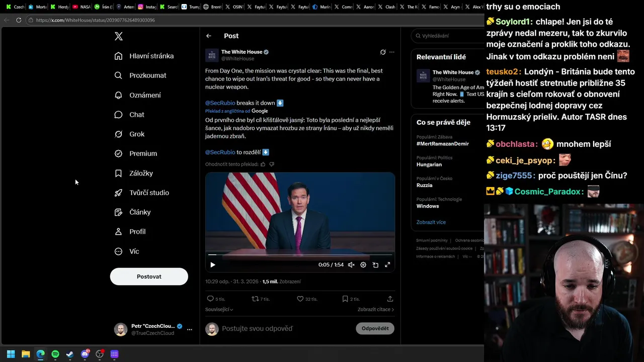Viewport: 644px width, 362px height.
Task: Click the share icon under the post
Action: (390, 299)
